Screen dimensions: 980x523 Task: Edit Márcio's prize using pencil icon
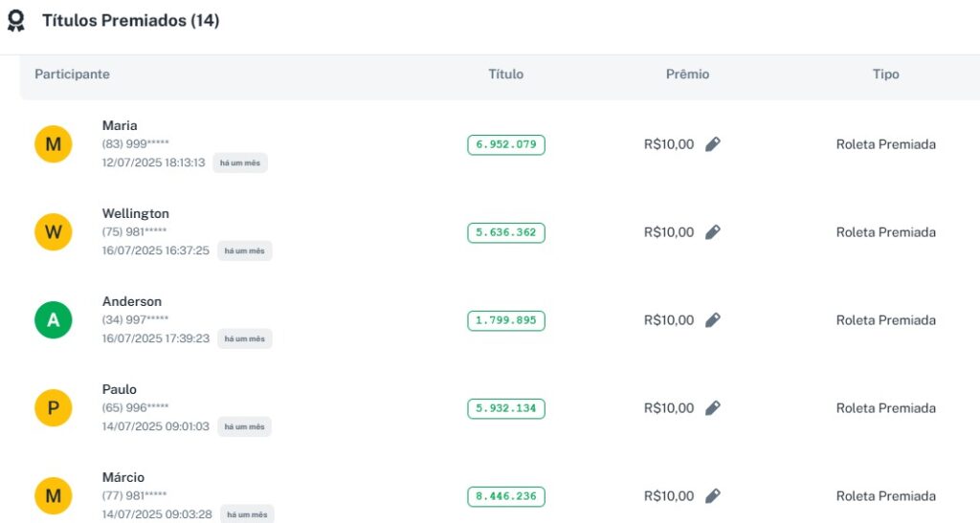[x=712, y=496]
